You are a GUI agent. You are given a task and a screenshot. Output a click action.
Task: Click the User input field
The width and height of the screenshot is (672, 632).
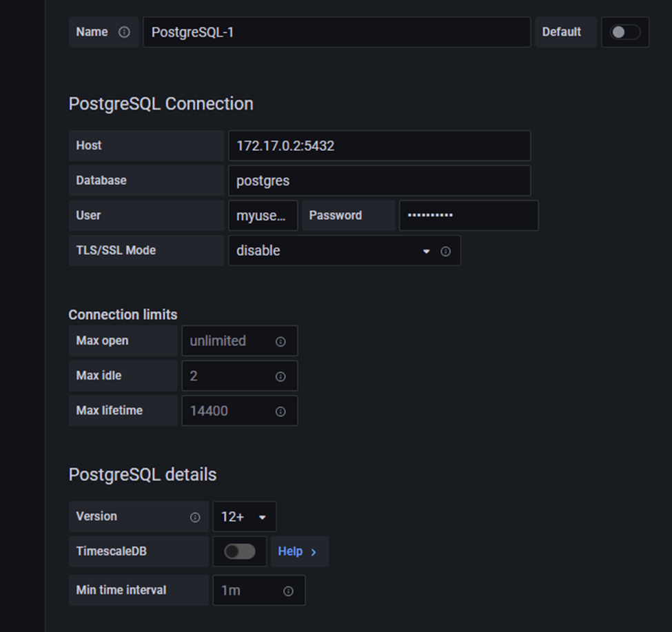click(263, 216)
